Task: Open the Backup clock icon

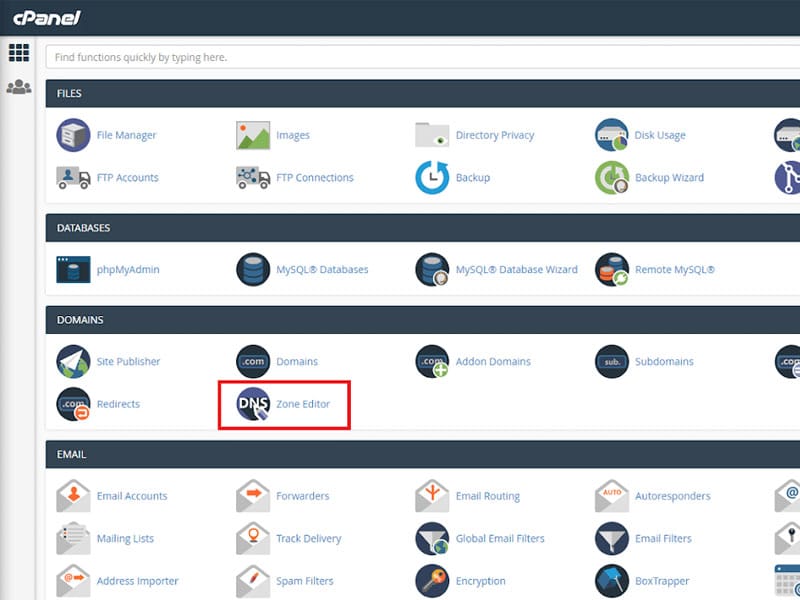Action: click(432, 178)
